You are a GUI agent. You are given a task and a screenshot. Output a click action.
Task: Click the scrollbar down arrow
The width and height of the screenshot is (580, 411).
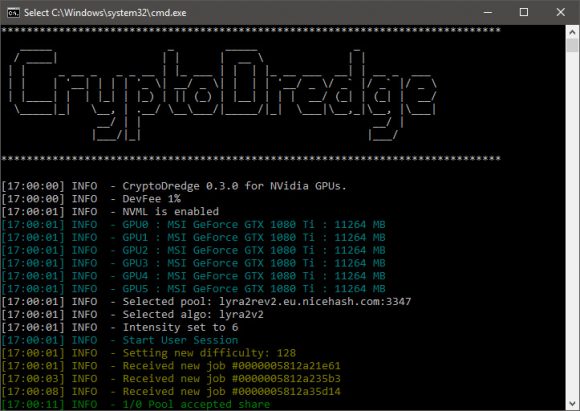572,403
